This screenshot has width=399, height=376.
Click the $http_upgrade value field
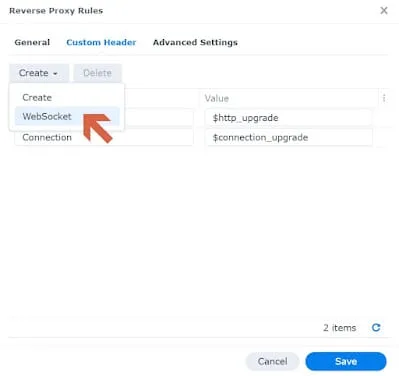[x=288, y=118]
